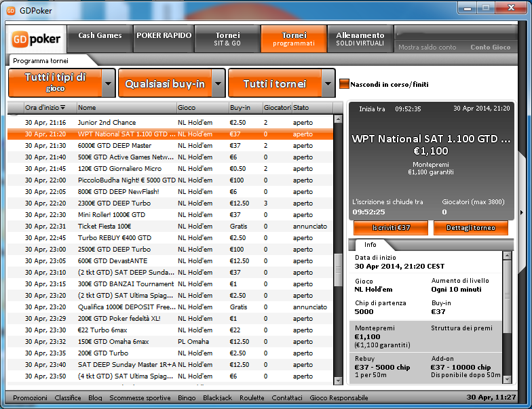Select 120€ GTD Giornaliero Micro row
Viewport: 532px width, 409px height.
click(x=170, y=168)
